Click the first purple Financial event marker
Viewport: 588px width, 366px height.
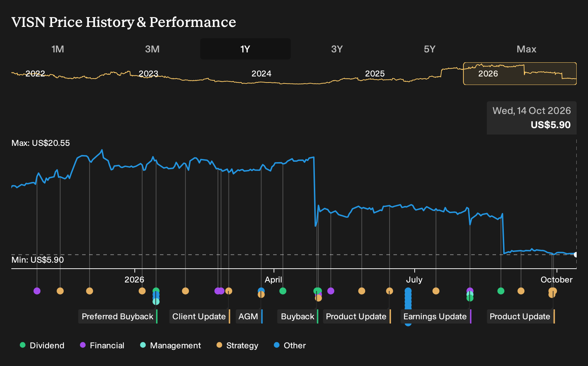coord(37,291)
